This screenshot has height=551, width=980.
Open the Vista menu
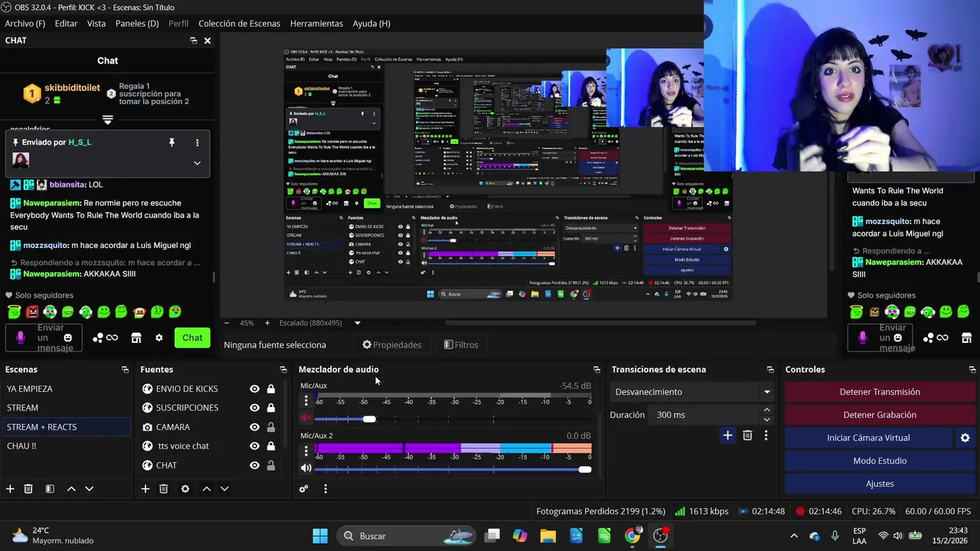96,24
